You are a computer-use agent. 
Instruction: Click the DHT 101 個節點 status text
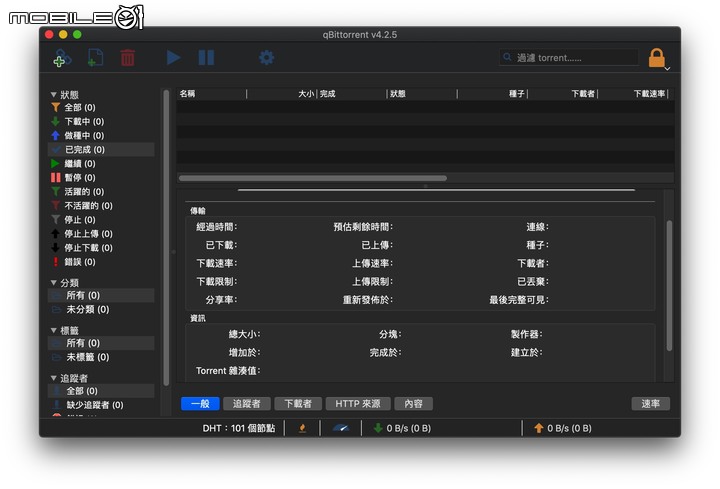[238, 428]
